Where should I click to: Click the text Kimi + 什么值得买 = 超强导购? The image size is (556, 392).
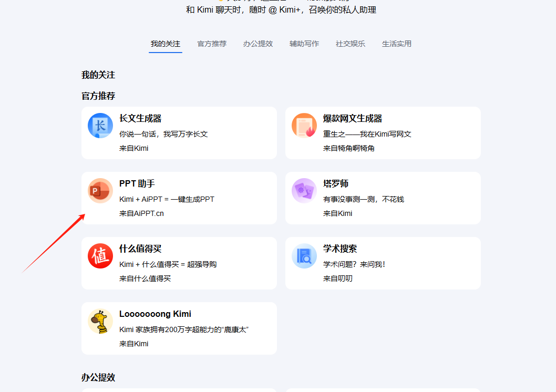point(168,264)
